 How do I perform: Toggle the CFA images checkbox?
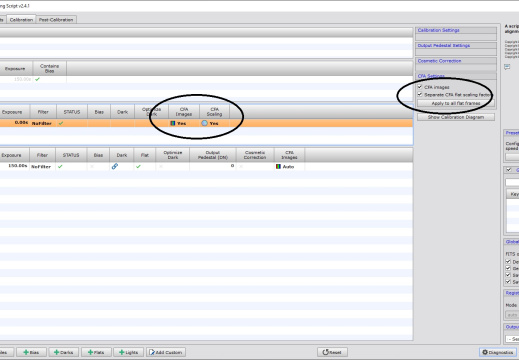(x=420, y=87)
